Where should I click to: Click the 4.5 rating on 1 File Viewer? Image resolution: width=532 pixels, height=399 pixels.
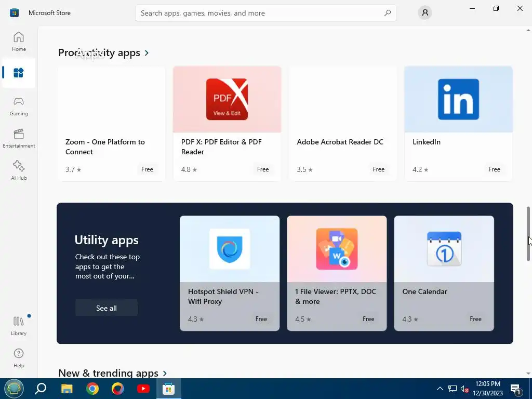303,319
